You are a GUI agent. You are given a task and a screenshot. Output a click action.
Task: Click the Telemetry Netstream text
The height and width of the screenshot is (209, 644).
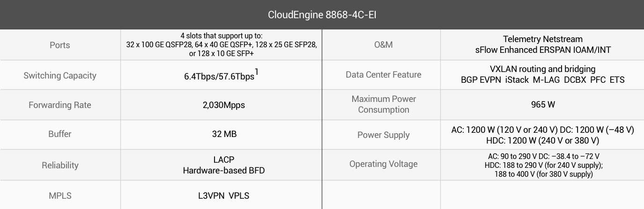pos(543,39)
